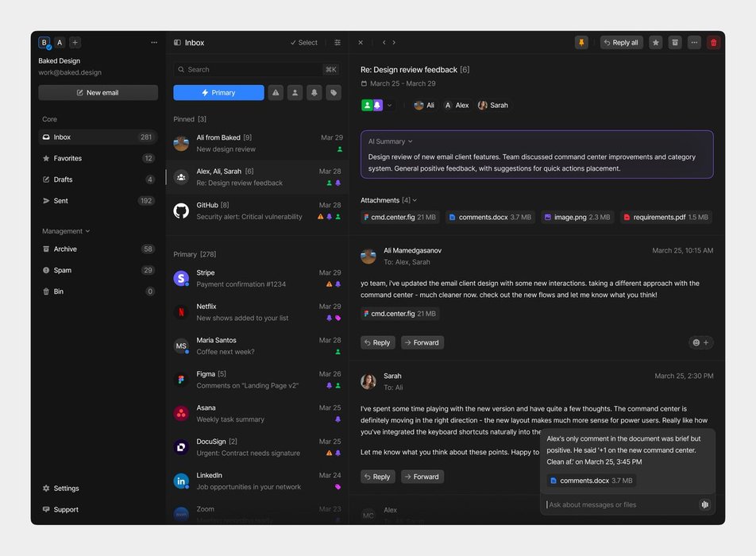Open comments.docx in the AI answer popup

point(592,481)
